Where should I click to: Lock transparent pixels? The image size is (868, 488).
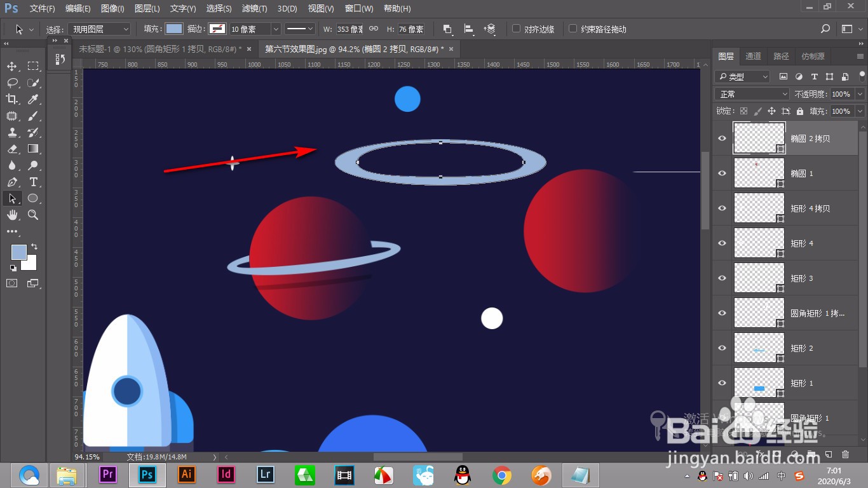743,111
